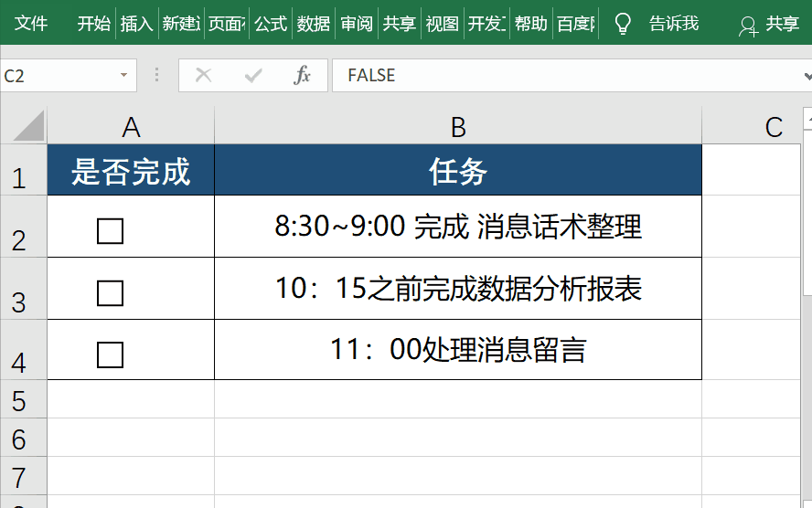Click the 共享 share button with person icon

pyautogui.click(x=769, y=25)
